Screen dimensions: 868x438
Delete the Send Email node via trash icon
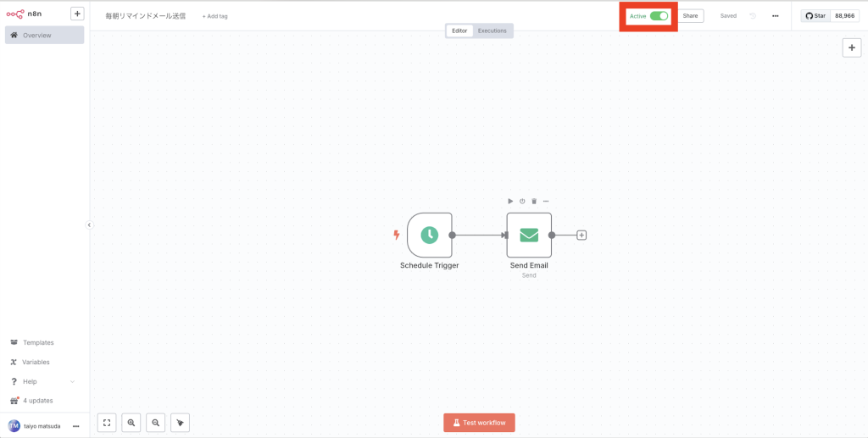(x=534, y=201)
